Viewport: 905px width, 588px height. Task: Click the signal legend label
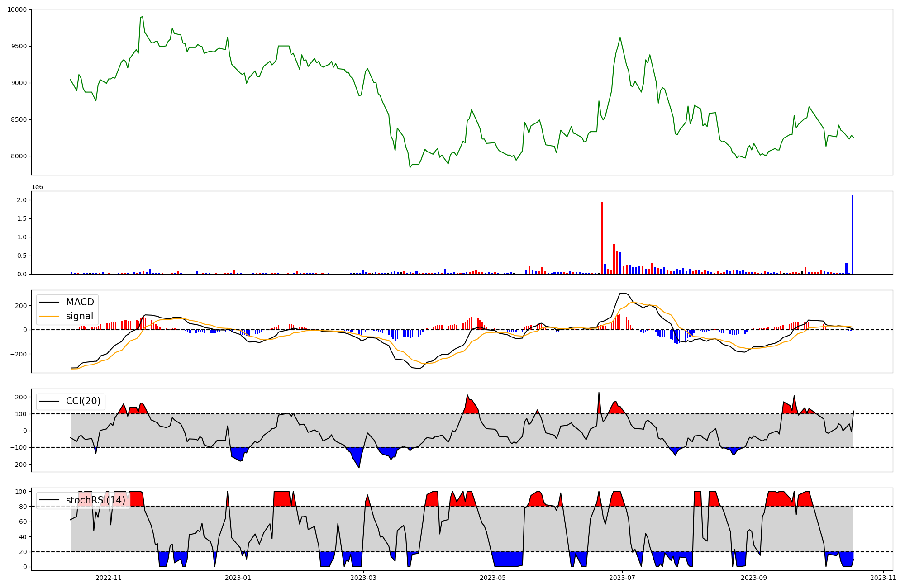80,316
